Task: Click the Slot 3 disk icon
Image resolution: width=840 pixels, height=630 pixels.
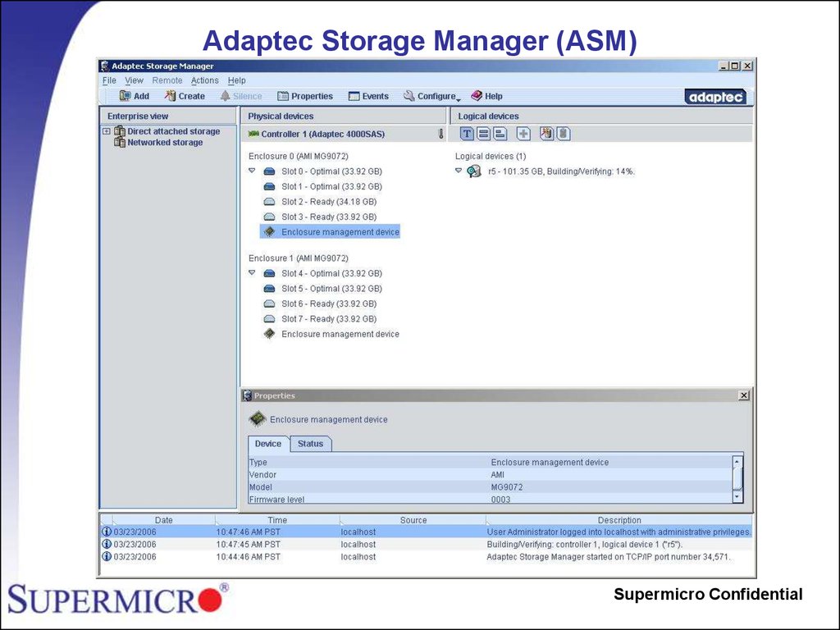Action: [269, 217]
